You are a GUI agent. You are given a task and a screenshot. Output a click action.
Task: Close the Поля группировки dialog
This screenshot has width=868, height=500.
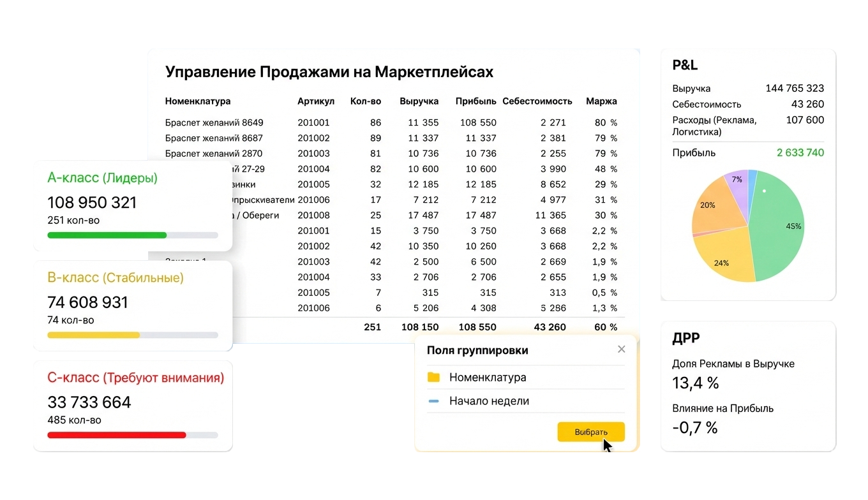click(621, 349)
